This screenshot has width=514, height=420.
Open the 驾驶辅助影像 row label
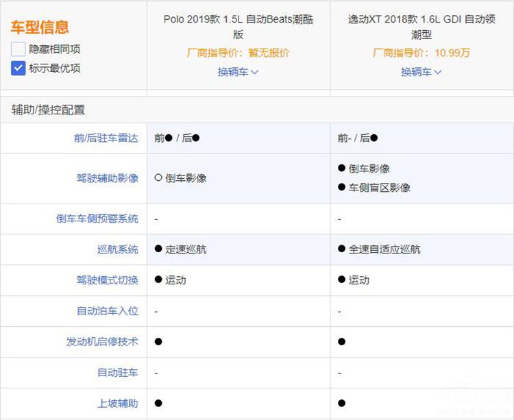[x=107, y=178]
